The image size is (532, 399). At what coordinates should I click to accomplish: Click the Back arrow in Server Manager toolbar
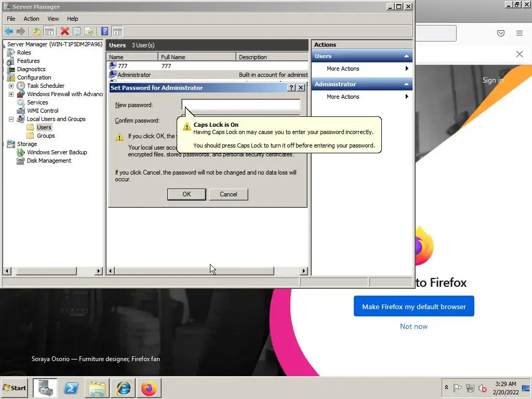pyautogui.click(x=9, y=32)
